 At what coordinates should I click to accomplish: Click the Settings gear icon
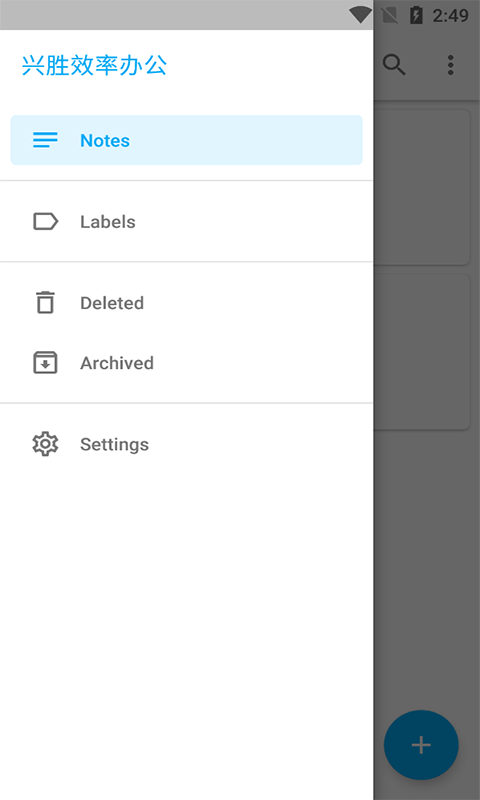[45, 444]
